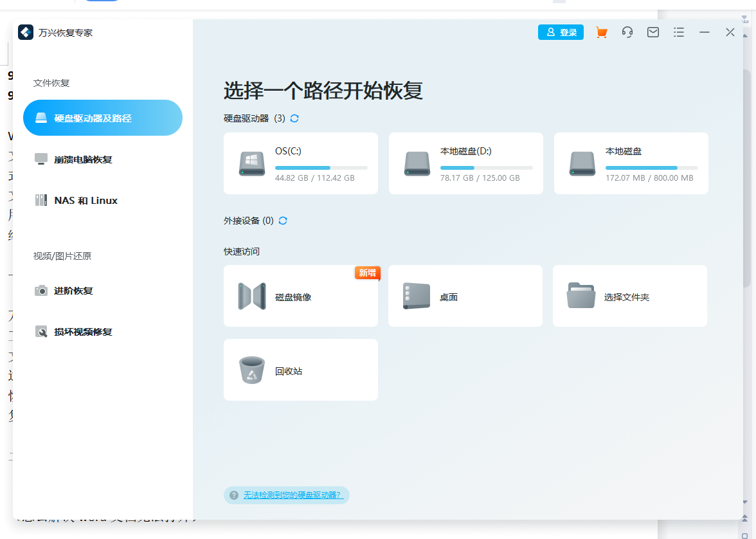The width and height of the screenshot is (756, 539).
Task: Open customer support via headset icon
Action: point(627,32)
